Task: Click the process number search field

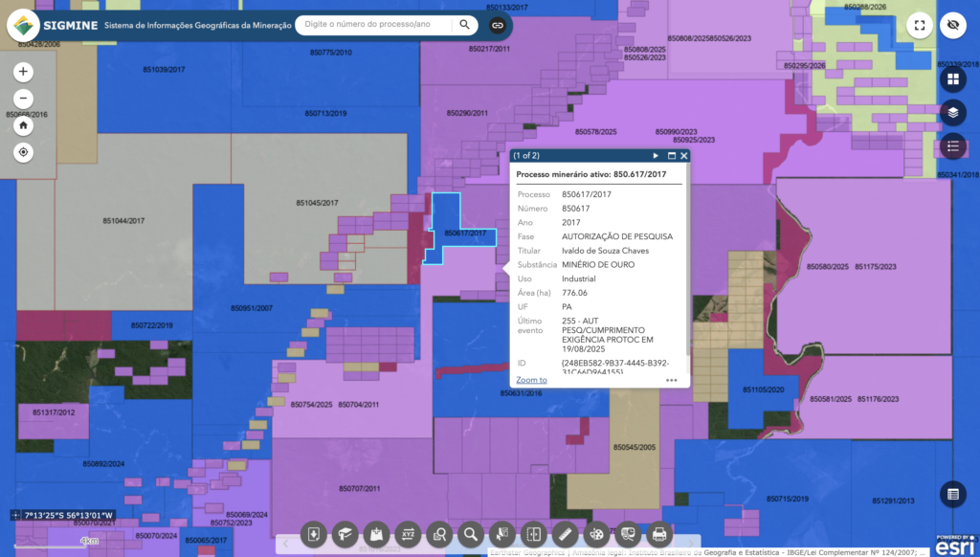Action: (x=375, y=24)
